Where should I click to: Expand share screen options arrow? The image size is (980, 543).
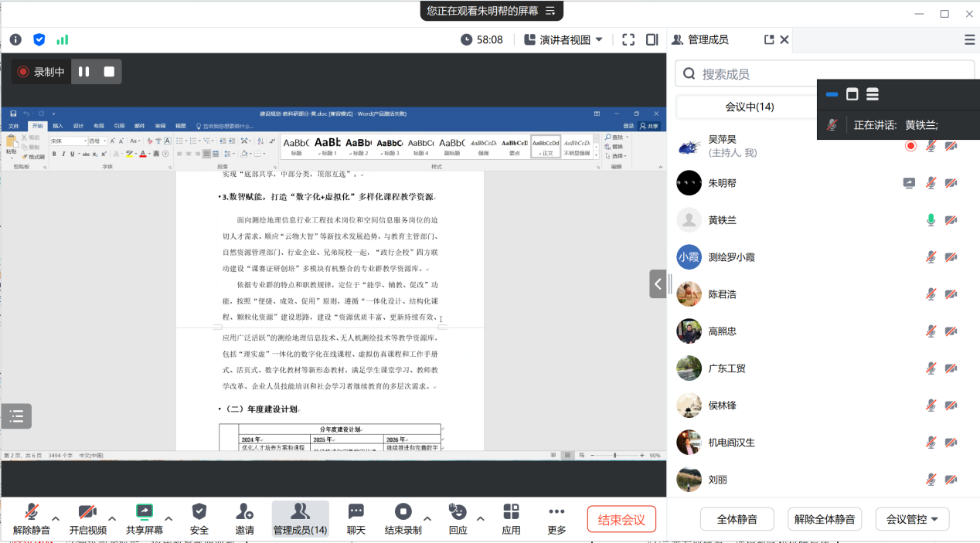168,518
